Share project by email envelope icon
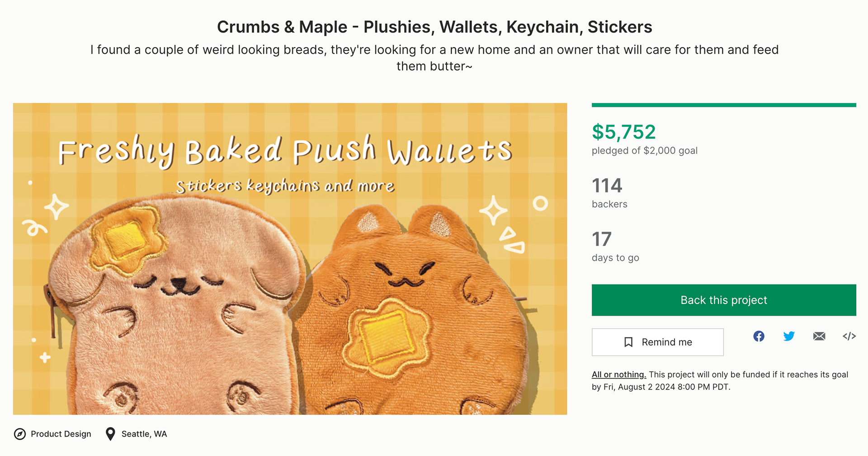 pyautogui.click(x=819, y=336)
